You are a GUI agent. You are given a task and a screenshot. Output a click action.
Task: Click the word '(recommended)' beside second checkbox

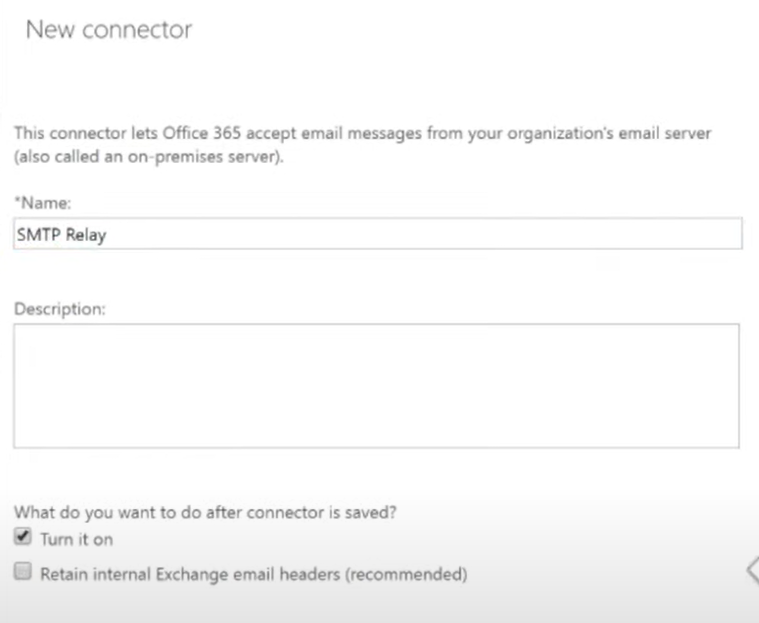[406, 574]
